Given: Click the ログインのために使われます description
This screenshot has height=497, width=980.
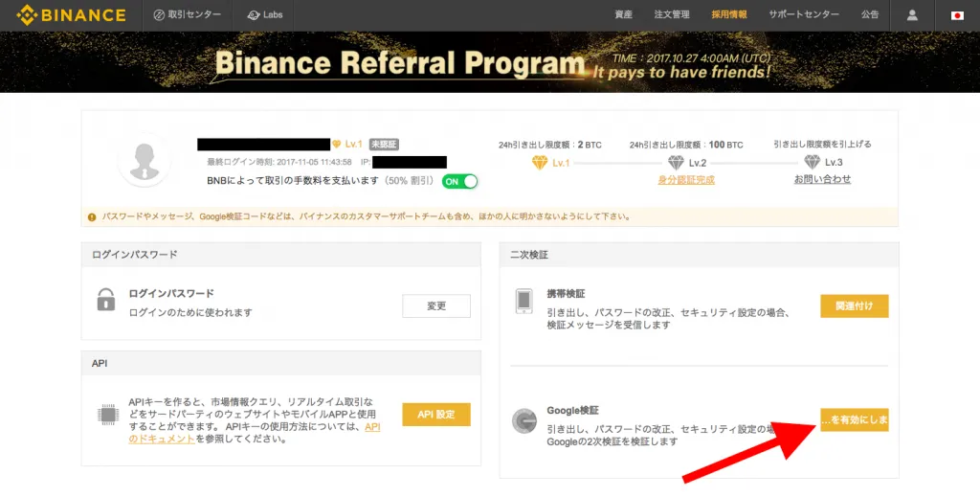Looking at the screenshot, I should pos(190,312).
